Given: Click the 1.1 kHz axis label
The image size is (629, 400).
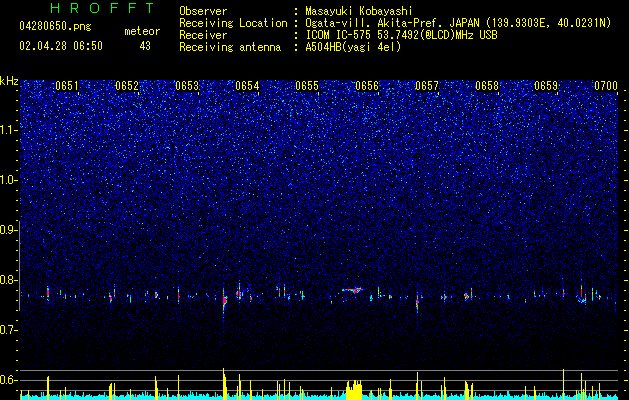Looking at the screenshot, I should 8,130.
